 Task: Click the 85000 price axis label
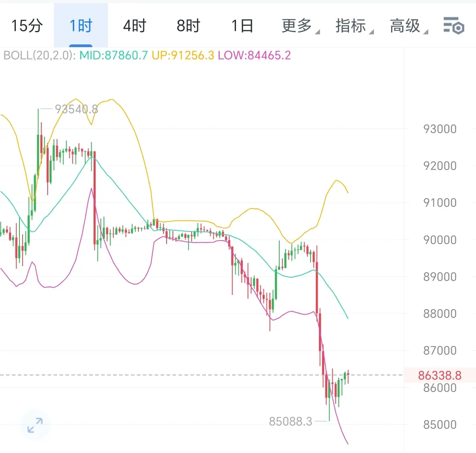[x=440, y=424]
